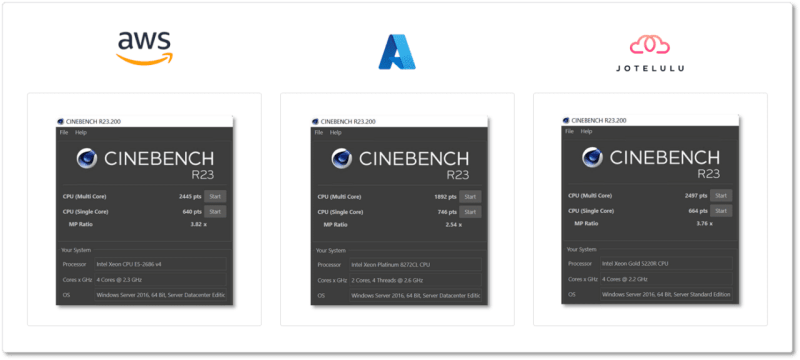Open File menu in Azure Cinebench window

(319, 133)
